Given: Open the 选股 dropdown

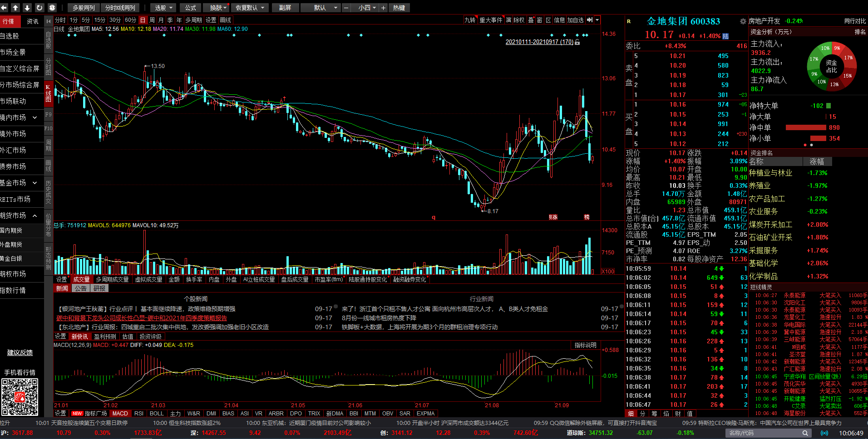Looking at the screenshot, I should pyautogui.click(x=163, y=8).
